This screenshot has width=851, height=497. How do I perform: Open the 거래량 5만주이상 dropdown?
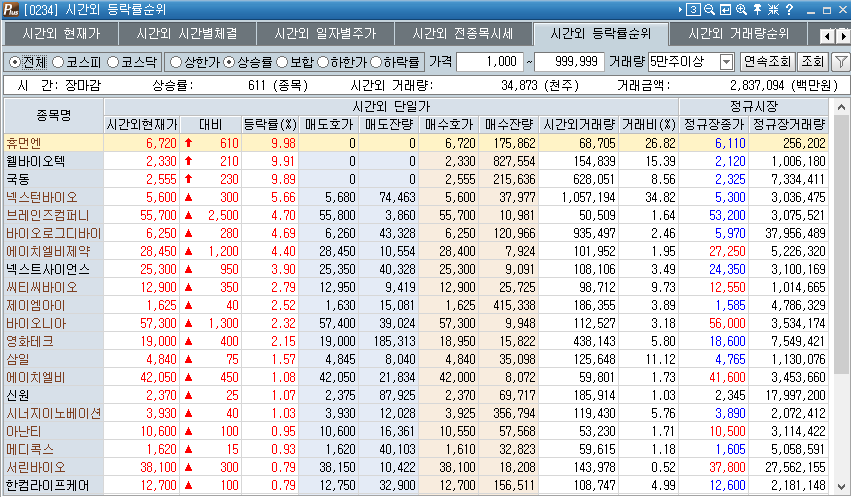(726, 62)
